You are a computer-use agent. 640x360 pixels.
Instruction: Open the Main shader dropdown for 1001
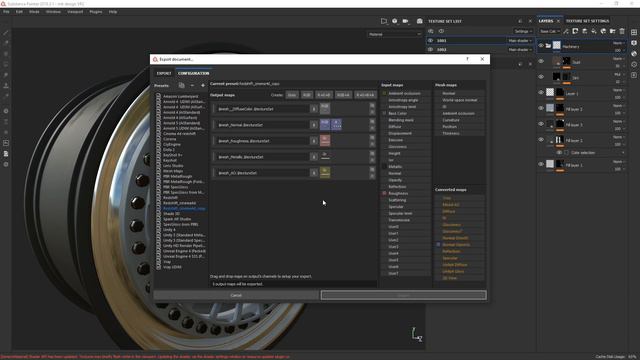(x=520, y=40)
